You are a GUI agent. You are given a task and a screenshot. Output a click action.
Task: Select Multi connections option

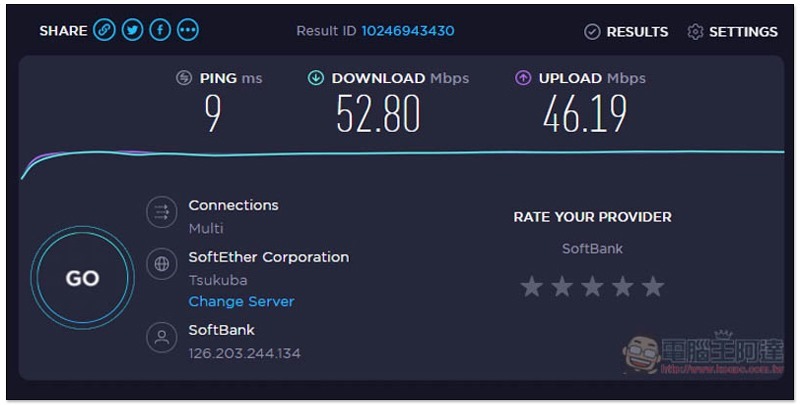[206, 228]
